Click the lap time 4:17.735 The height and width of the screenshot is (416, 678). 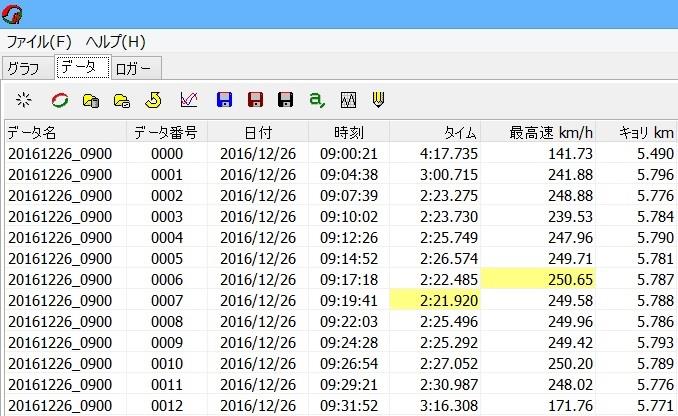coord(448,154)
